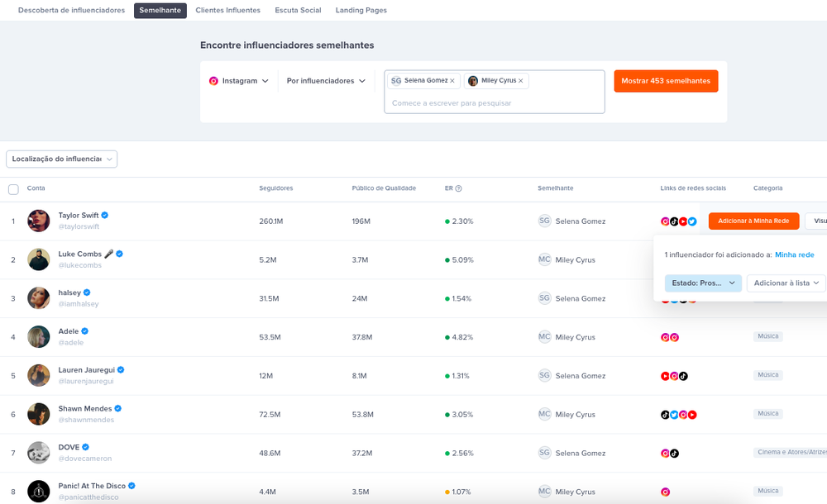
Task: Click the Links de redes sociais header
Action: click(x=693, y=188)
